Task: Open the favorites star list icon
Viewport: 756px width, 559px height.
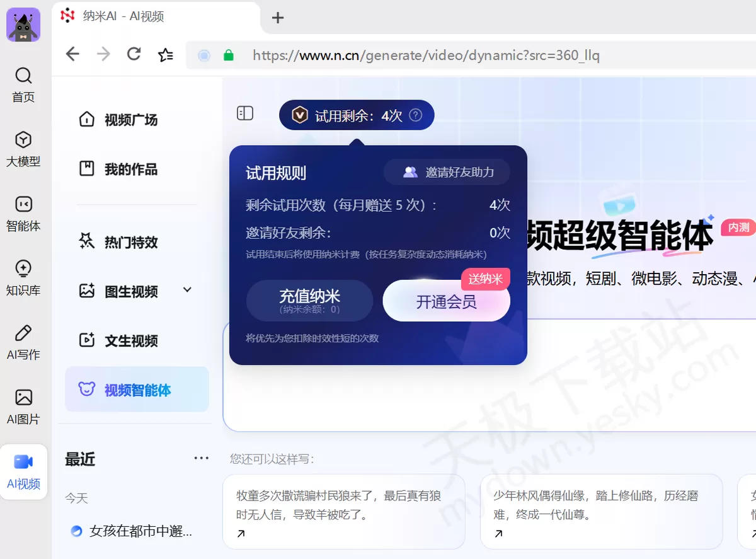Action: pyautogui.click(x=166, y=55)
